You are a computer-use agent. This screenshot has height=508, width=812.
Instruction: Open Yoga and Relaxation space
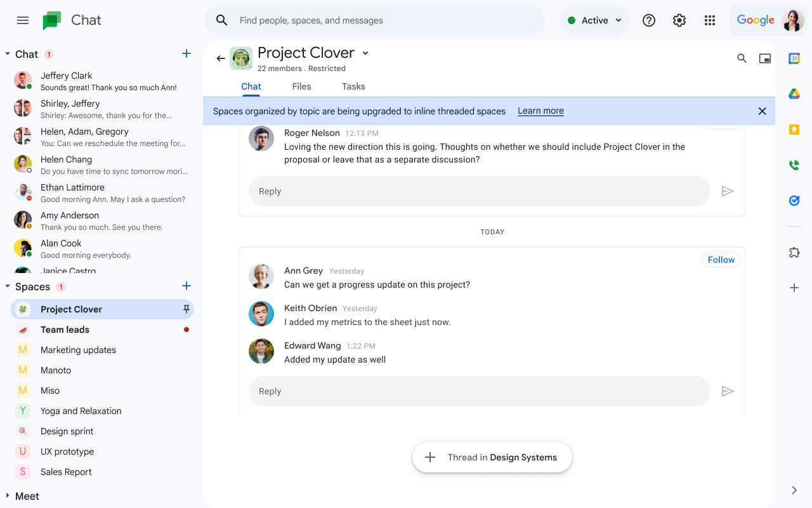pyautogui.click(x=101, y=411)
